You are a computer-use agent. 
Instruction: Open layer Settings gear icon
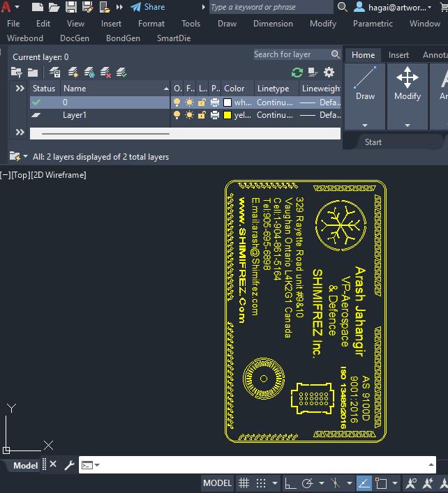click(329, 73)
